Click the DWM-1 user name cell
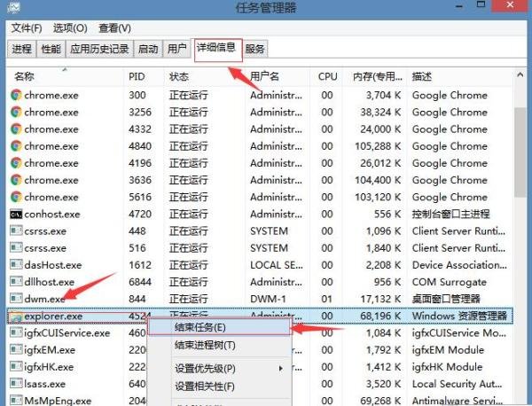This screenshot has height=406, width=532. click(x=268, y=299)
